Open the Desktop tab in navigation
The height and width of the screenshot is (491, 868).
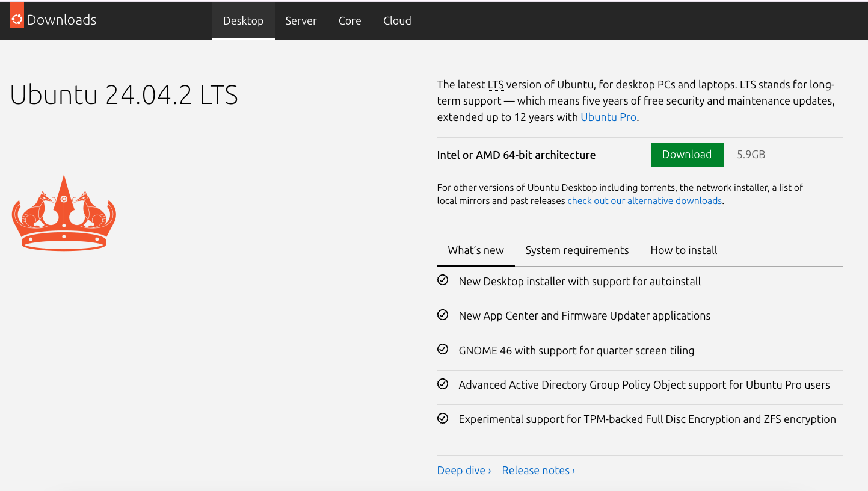click(243, 20)
